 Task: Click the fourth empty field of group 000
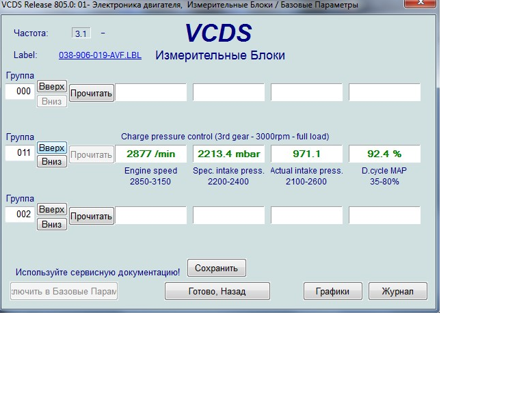(384, 92)
